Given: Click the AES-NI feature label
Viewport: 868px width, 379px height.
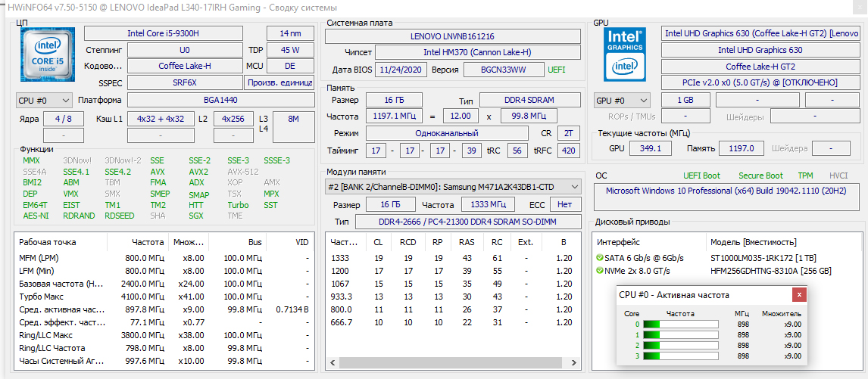Looking at the screenshot, I should point(36,216).
